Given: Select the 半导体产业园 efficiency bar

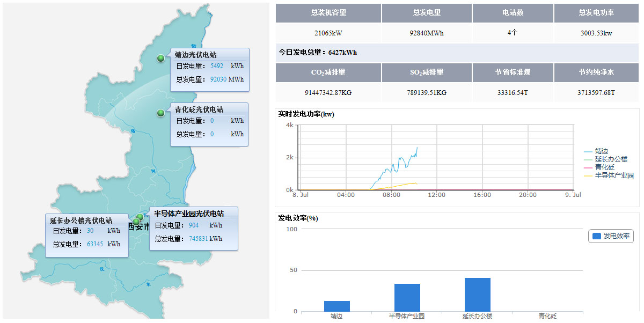Looking at the screenshot, I should [x=407, y=298].
